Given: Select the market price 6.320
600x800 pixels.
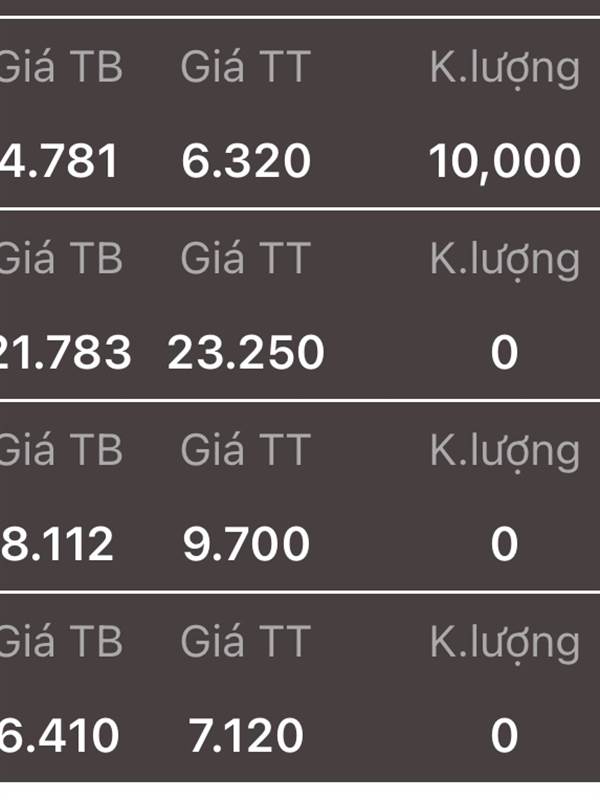Looking at the screenshot, I should (246, 161).
